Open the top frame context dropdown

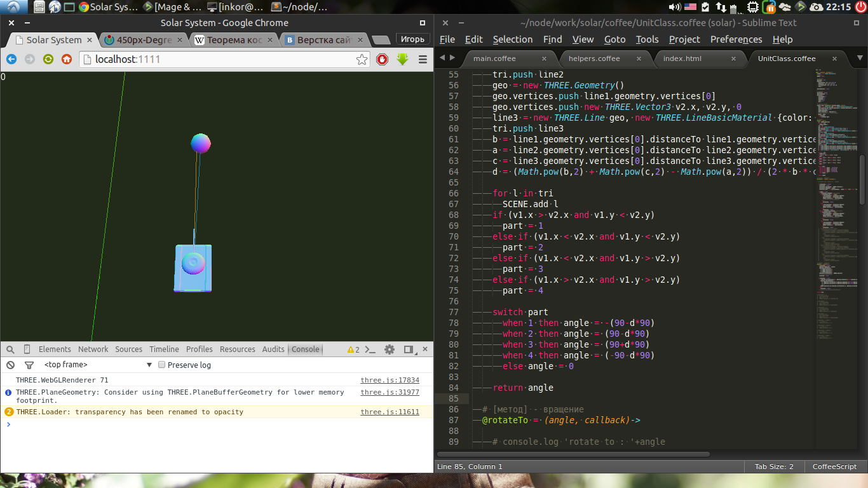98,365
